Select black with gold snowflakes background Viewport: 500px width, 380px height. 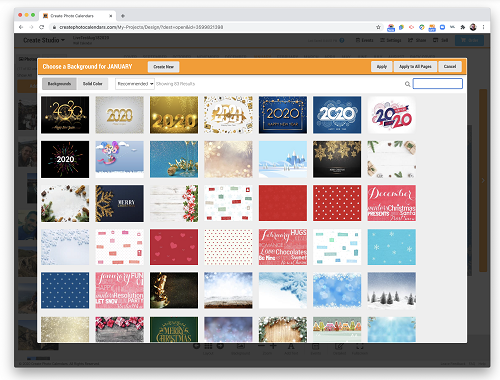click(337, 159)
